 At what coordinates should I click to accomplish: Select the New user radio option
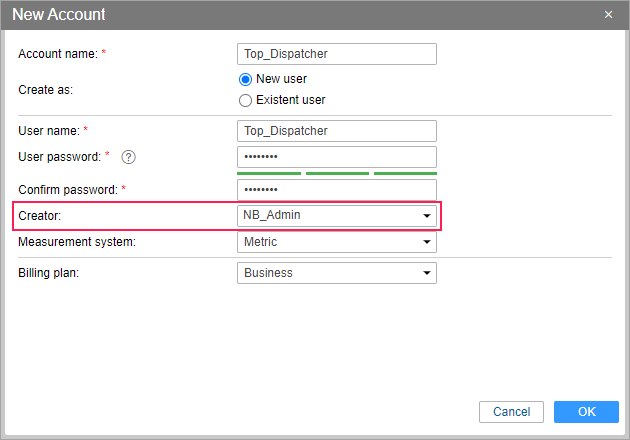[x=245, y=79]
